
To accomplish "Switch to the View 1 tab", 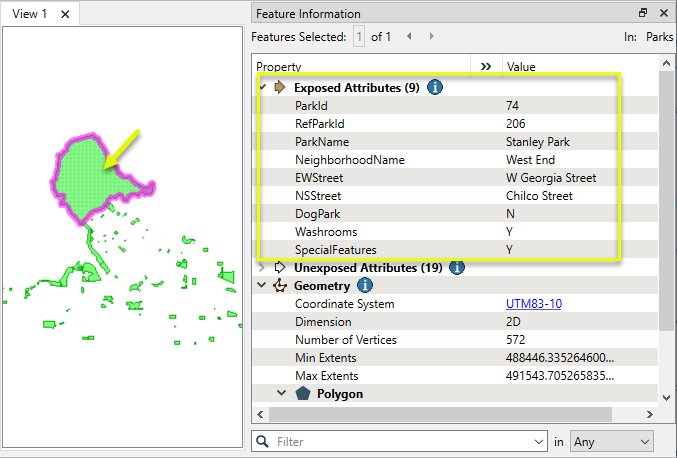I will [30, 15].
